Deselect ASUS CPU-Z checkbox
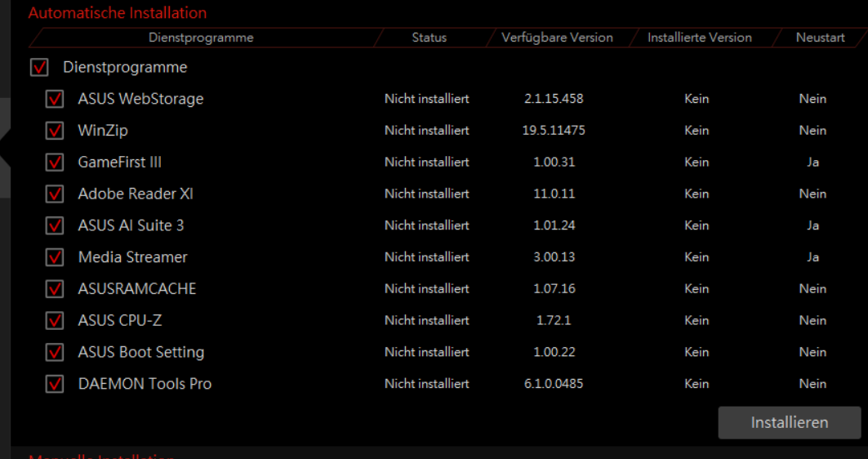Image resolution: width=868 pixels, height=459 pixels. [54, 320]
